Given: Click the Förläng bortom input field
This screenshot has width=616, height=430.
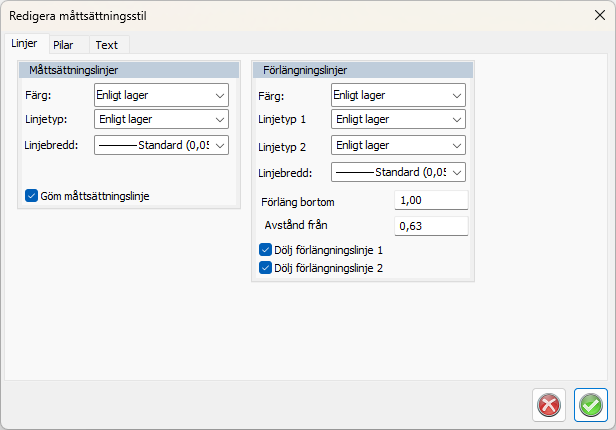Looking at the screenshot, I should click(x=431, y=200).
